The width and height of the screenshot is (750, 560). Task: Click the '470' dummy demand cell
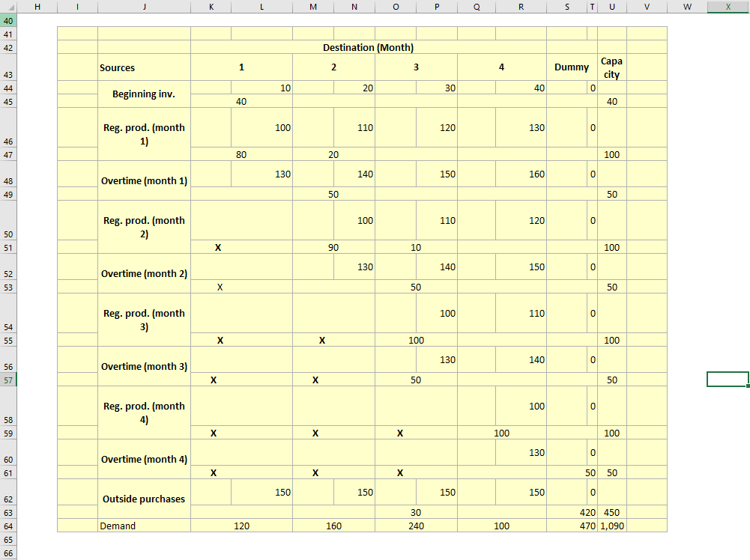coord(572,526)
